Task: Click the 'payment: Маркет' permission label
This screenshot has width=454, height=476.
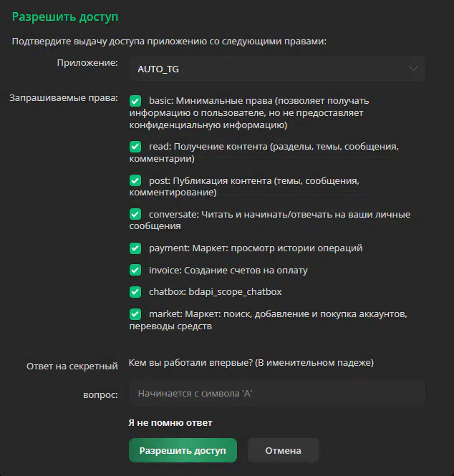Action: (188, 248)
